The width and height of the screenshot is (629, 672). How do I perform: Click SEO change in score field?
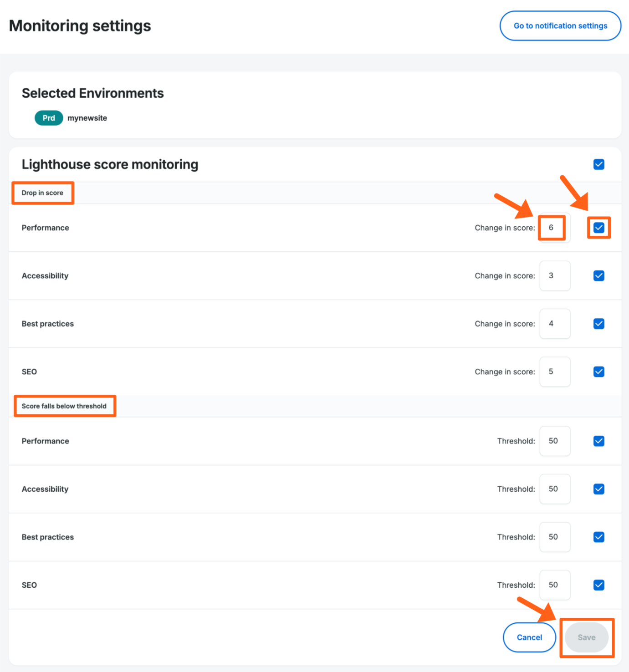click(554, 372)
